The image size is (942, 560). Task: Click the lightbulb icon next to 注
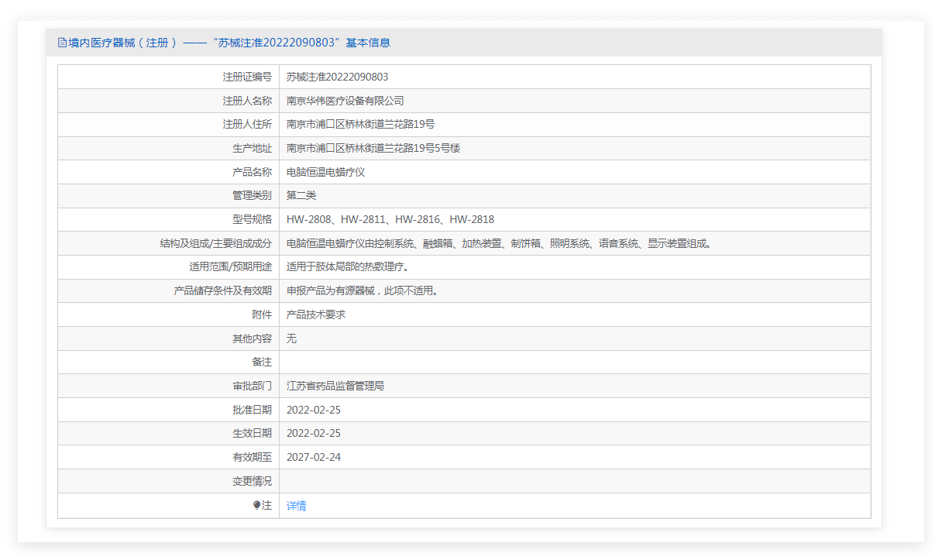(x=257, y=505)
